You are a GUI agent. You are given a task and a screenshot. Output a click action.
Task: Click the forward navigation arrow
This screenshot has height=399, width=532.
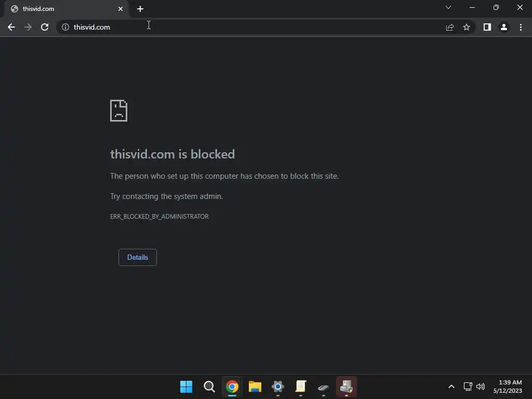coord(28,27)
